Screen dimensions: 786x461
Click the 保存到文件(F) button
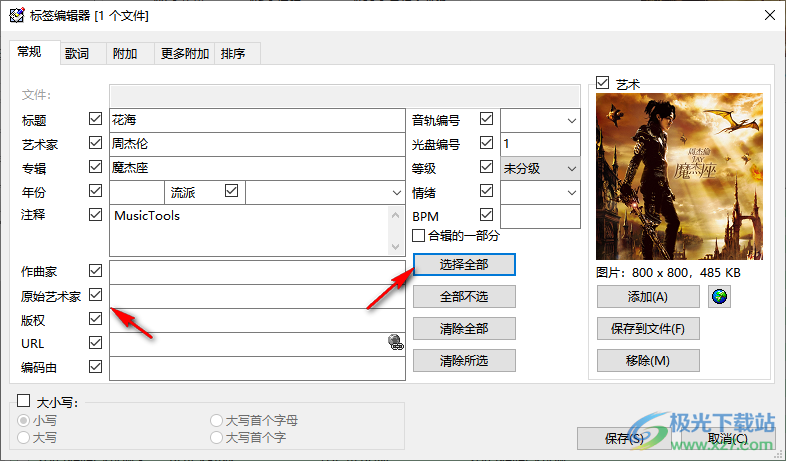[x=648, y=329]
